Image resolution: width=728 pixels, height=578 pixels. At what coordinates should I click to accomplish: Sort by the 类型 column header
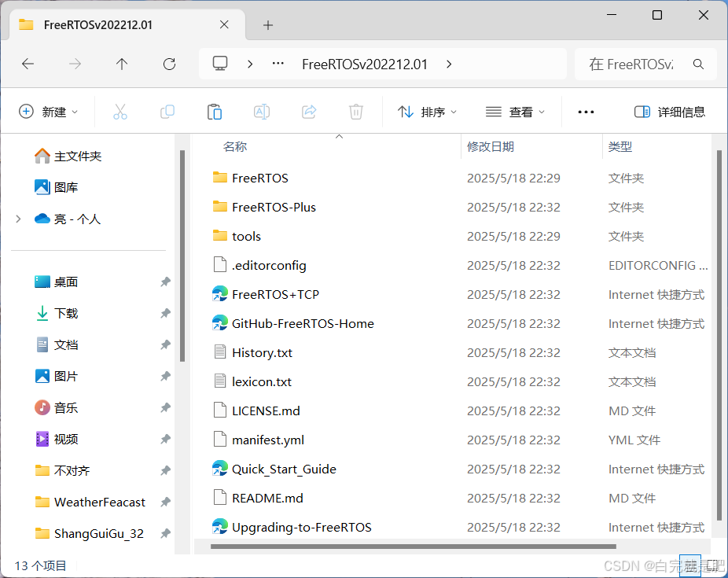tap(620, 147)
